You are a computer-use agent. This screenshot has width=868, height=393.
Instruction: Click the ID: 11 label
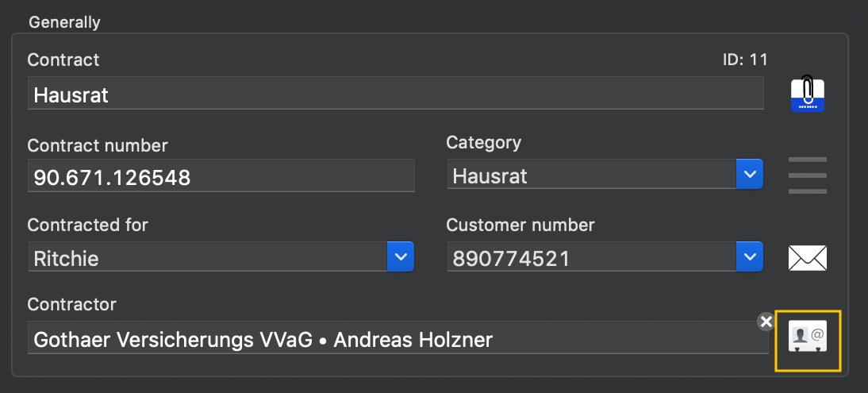[745, 60]
